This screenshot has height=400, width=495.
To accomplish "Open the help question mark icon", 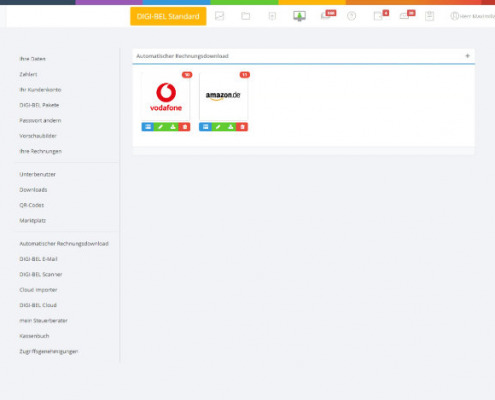I will (351, 16).
